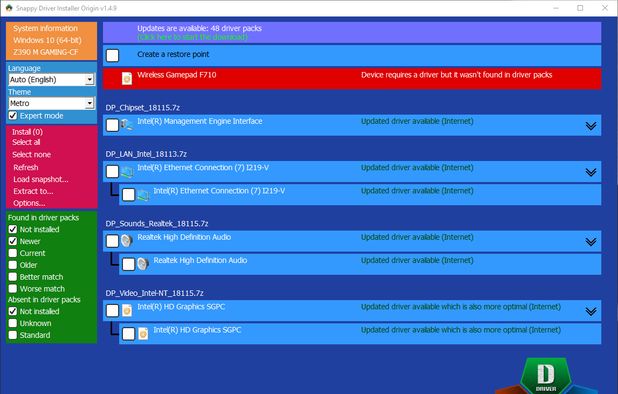
Task: Enable the Current filter checkbox
Action: (13, 253)
